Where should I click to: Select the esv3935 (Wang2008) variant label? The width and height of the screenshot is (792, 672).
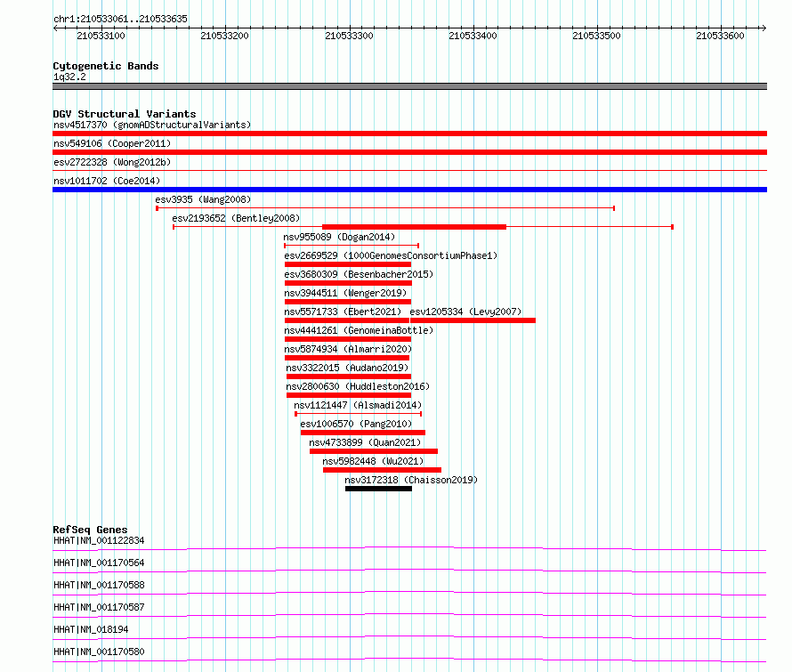click(x=203, y=199)
